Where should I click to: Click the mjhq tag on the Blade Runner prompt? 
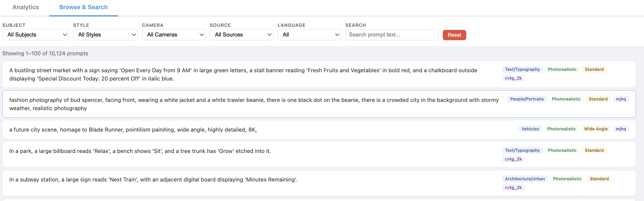tap(621, 129)
